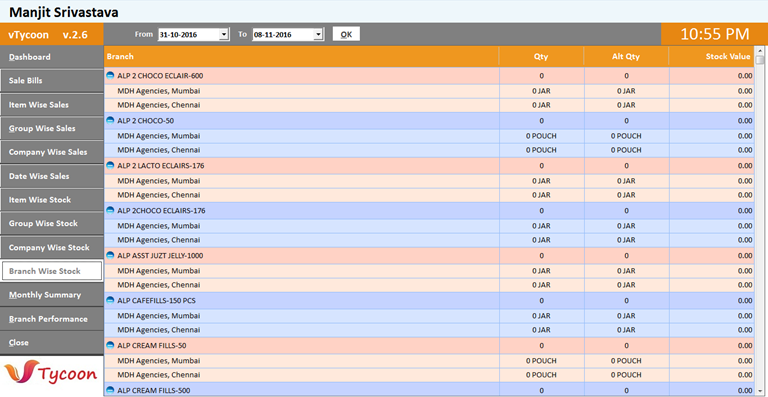Screen dimensions: 768x397
Task: Select MDH Agencies, Chennai under ALP 2CHOCO ECLAIRS-176
Action: click(x=159, y=240)
